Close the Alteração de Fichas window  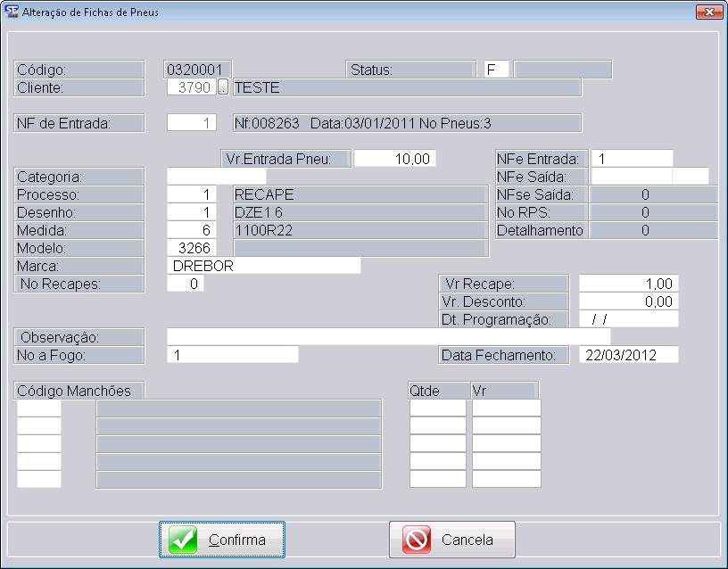tap(707, 12)
